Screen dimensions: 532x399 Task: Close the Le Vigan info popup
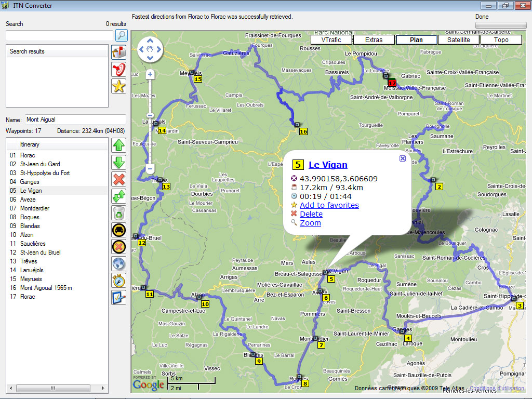point(403,159)
